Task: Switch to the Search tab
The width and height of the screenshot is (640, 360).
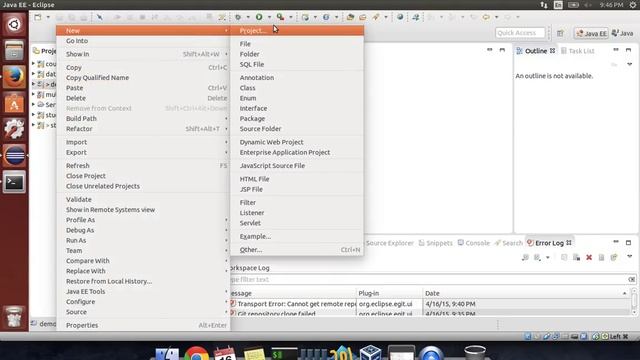Action: coord(509,243)
